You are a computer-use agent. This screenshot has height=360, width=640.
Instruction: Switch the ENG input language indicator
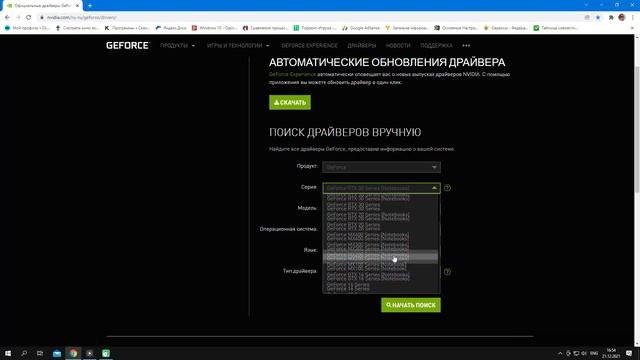coord(594,353)
